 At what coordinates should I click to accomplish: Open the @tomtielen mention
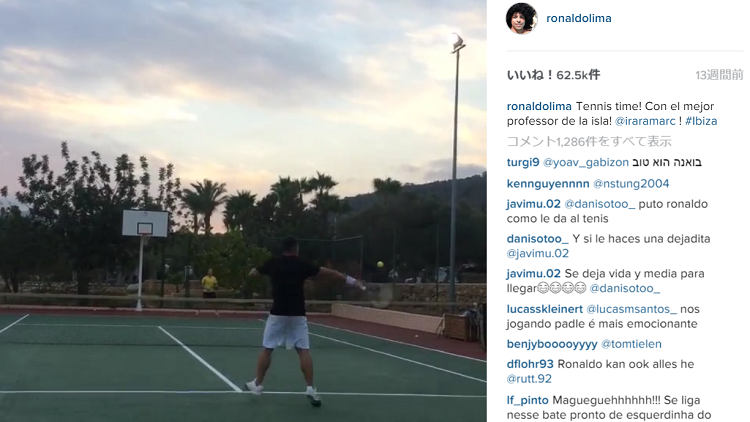(x=631, y=344)
